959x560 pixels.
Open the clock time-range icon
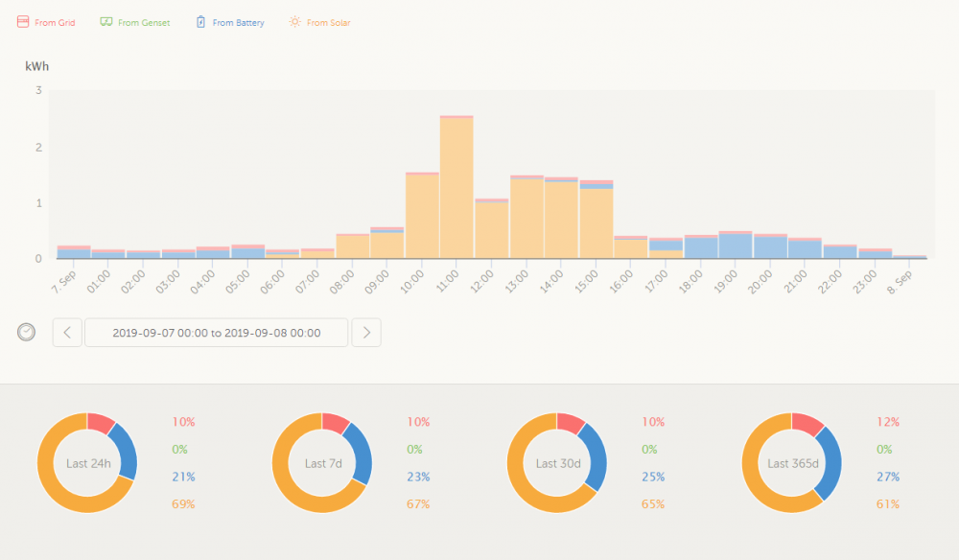pyautogui.click(x=26, y=332)
